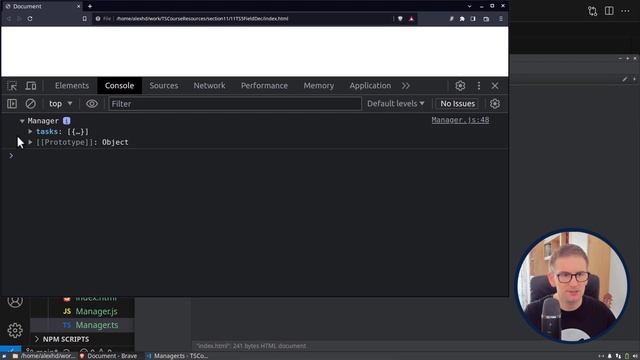Clear the console
This screenshot has width=640, height=360.
[x=31, y=104]
